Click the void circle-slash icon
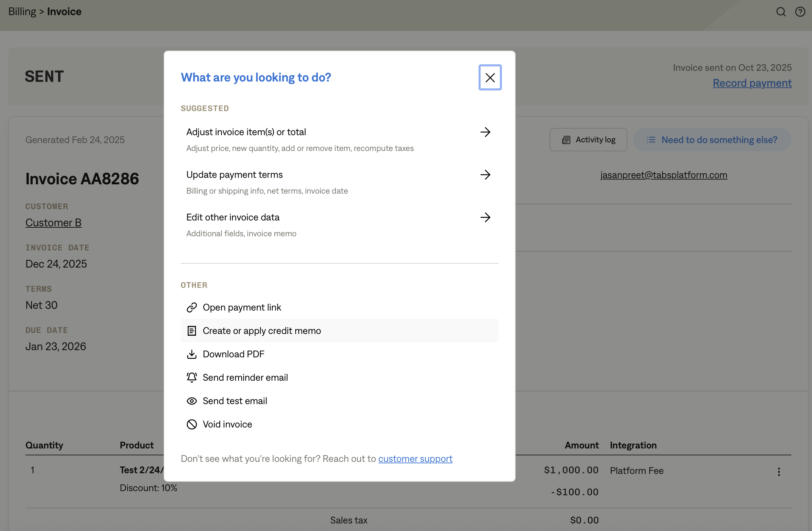 [x=191, y=424]
